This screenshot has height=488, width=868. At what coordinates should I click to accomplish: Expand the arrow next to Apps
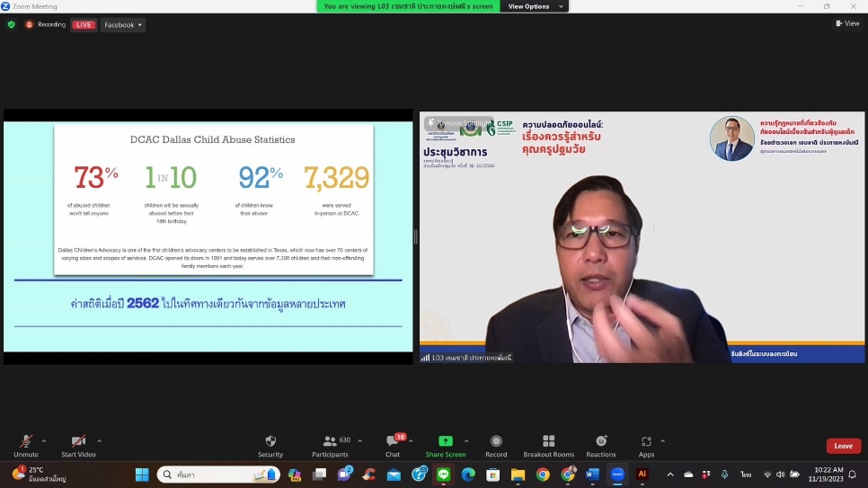(662, 441)
